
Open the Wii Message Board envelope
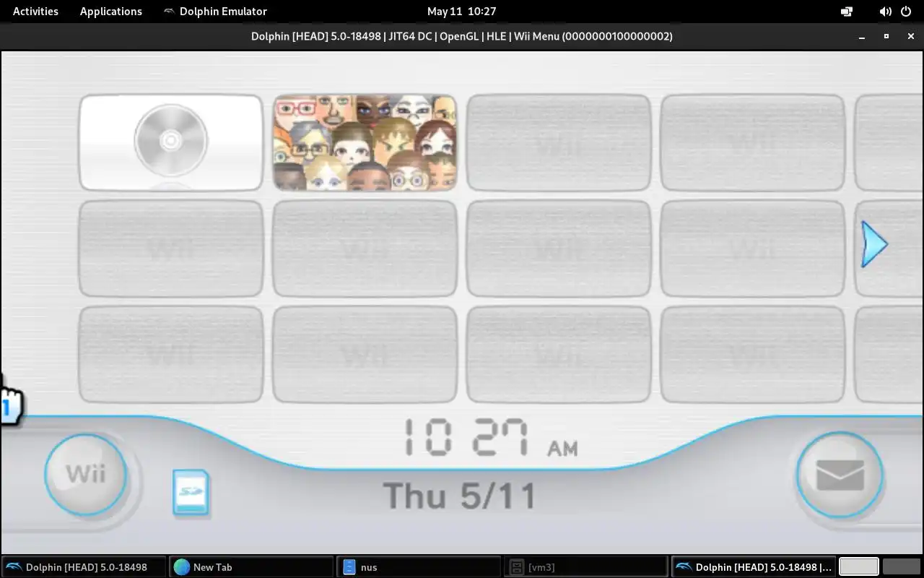pos(840,475)
